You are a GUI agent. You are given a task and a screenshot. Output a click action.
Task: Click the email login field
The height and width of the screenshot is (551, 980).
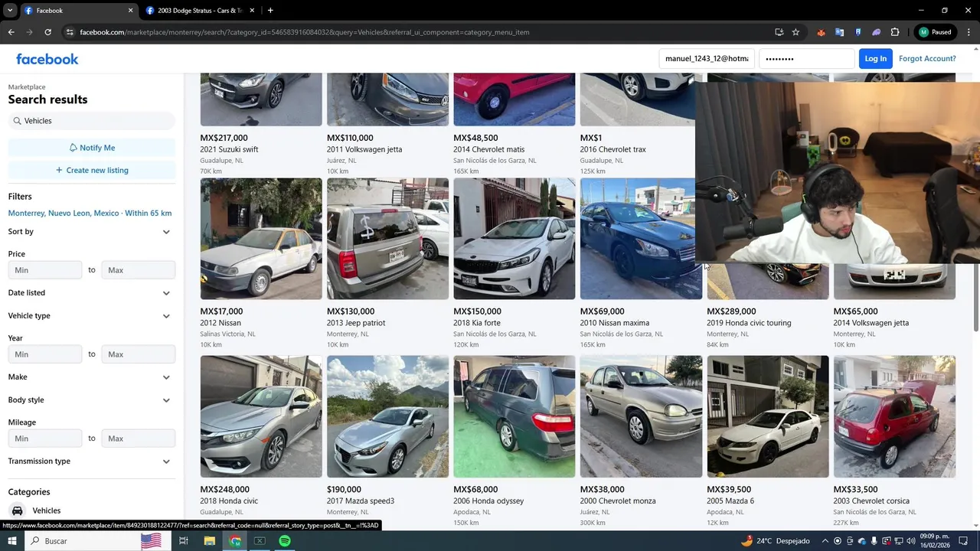[707, 59]
